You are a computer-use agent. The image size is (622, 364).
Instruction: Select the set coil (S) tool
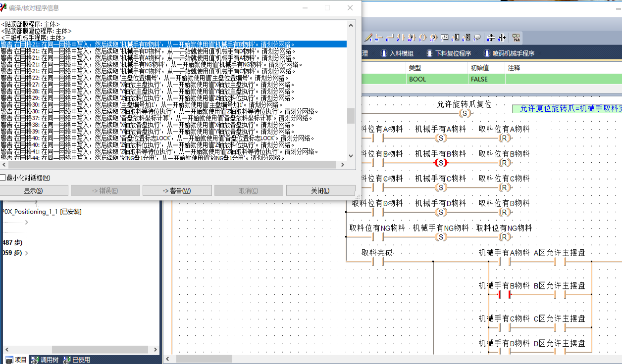click(x=433, y=38)
